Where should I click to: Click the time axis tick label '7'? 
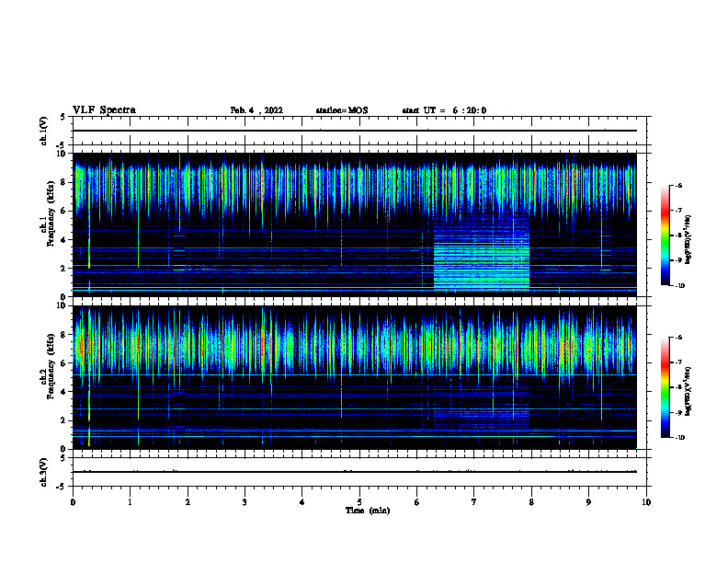point(474,502)
